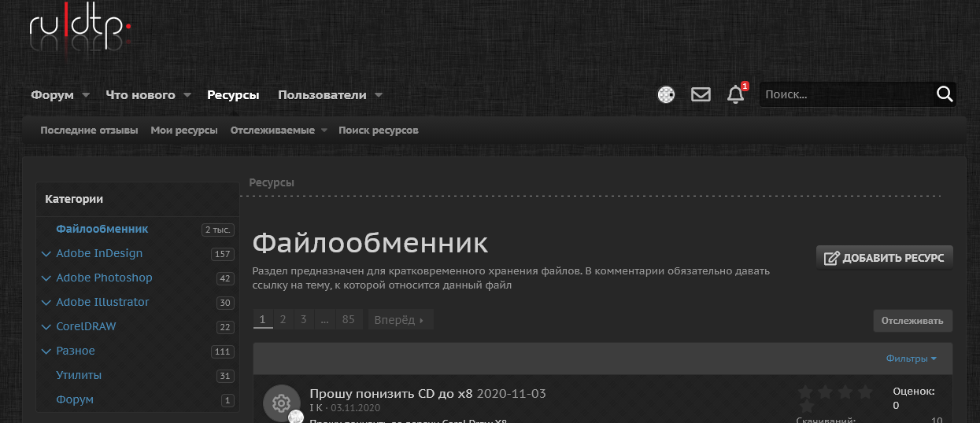Click the first rating star
This screenshot has height=423, width=980.
[x=805, y=392]
